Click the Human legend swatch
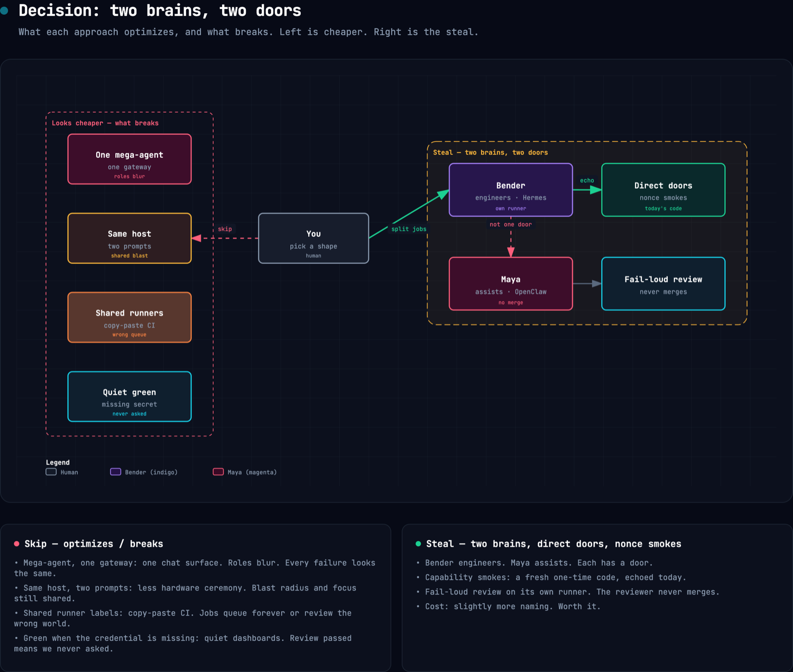This screenshot has height=672, width=793. (x=51, y=472)
